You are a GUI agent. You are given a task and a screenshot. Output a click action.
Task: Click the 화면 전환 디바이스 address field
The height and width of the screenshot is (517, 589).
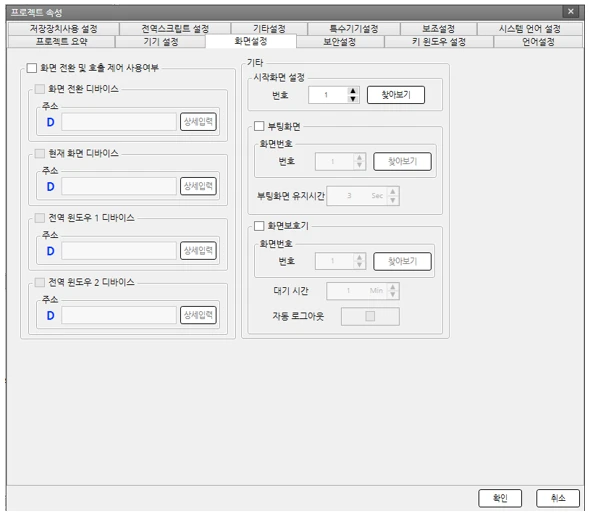[119, 122]
